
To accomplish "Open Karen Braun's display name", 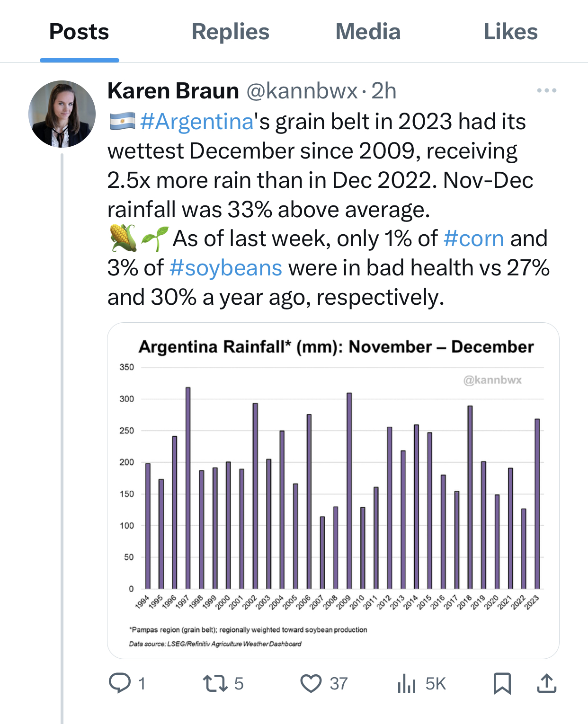I will pos(173,91).
